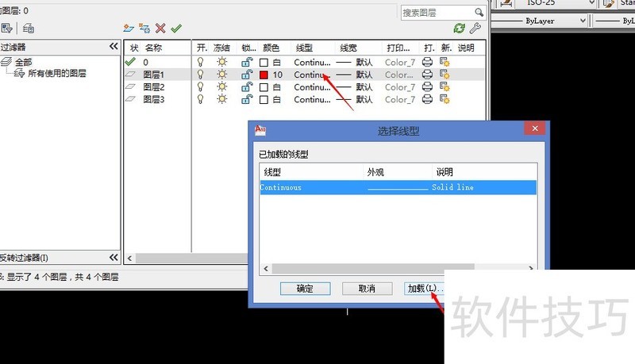Viewport: 635px width, 364px height.
Task: Click new viewport freeze icon for layer 0
Action: (x=444, y=62)
